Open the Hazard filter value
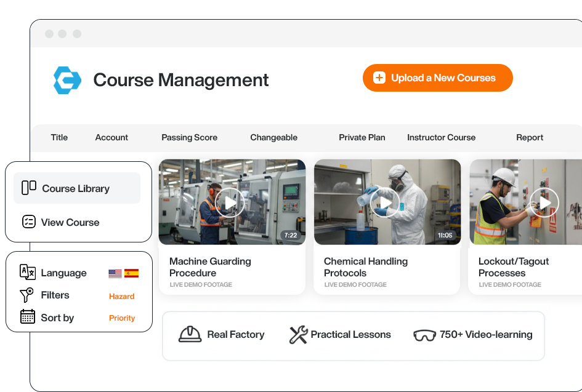Screen dimensions: 582x392 click(x=122, y=296)
